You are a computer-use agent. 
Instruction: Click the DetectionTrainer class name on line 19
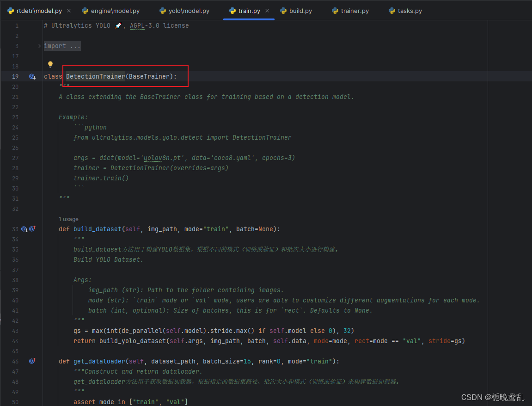pos(96,76)
